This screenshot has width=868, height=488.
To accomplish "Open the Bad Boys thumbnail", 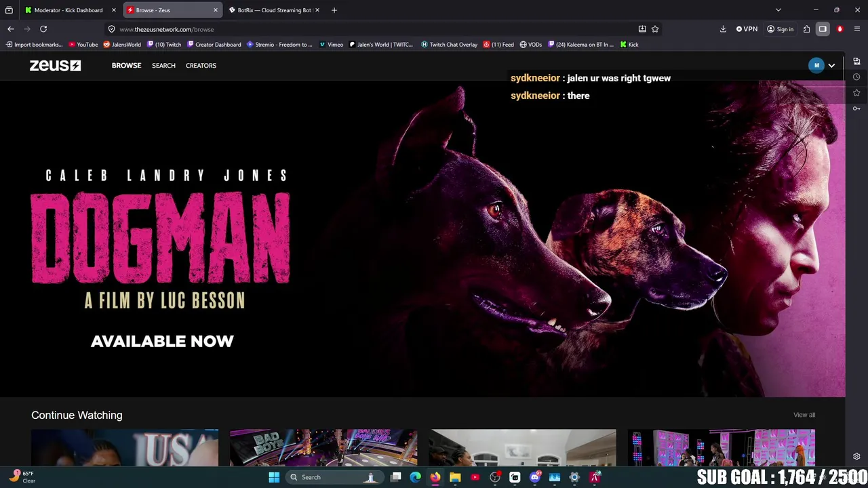I will (323, 447).
